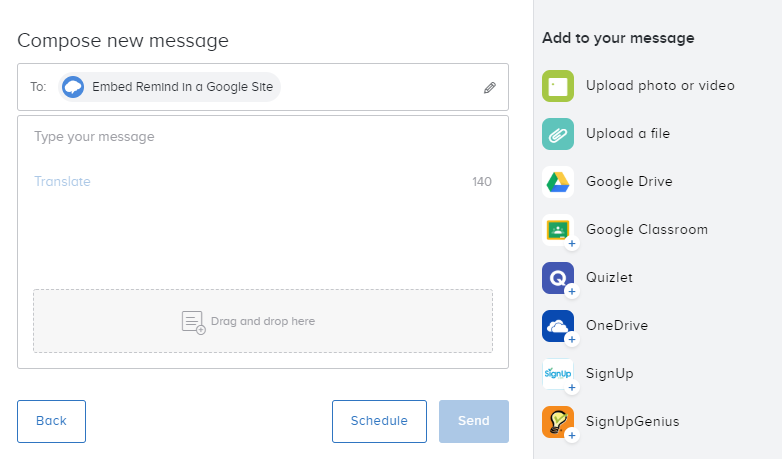Click the Upload photo or video icon
Viewport: 782px width, 459px height.
click(x=558, y=86)
